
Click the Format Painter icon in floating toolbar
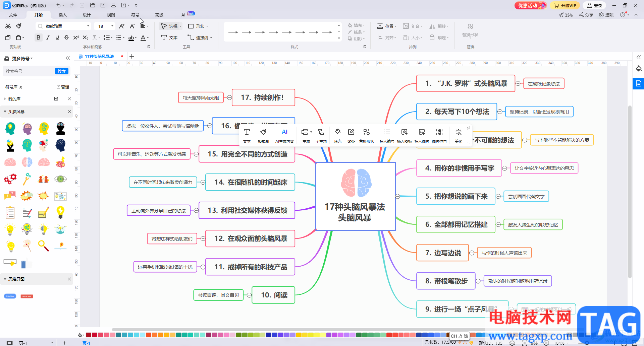coord(263,135)
